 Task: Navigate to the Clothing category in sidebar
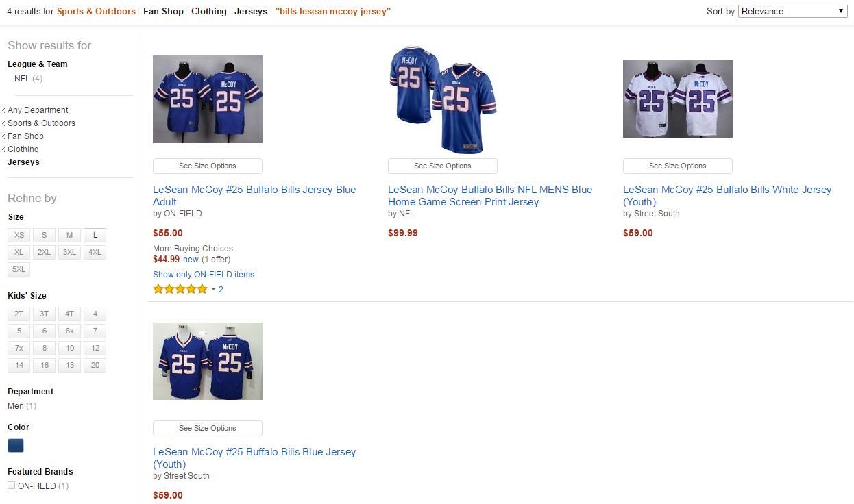[23, 149]
